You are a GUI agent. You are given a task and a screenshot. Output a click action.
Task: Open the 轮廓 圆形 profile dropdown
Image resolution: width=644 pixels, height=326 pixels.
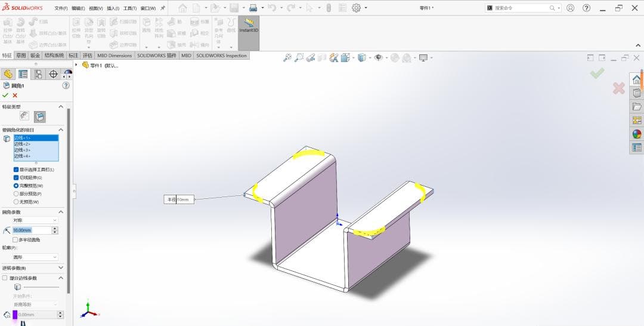click(x=35, y=257)
